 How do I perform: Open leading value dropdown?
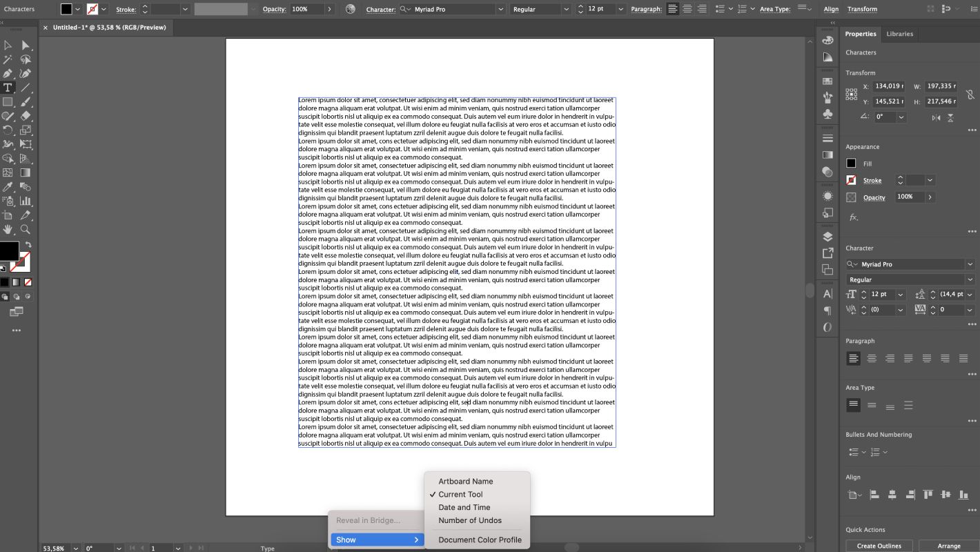970,295
